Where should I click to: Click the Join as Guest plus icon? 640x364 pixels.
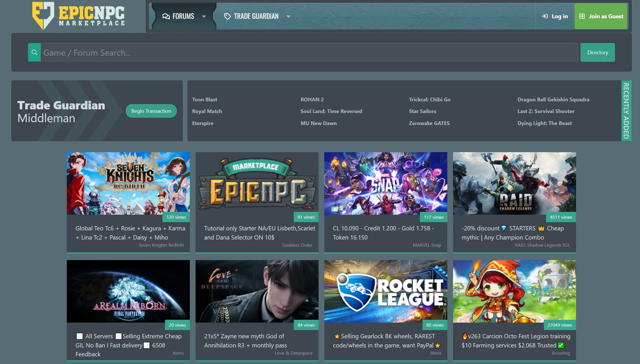click(582, 16)
